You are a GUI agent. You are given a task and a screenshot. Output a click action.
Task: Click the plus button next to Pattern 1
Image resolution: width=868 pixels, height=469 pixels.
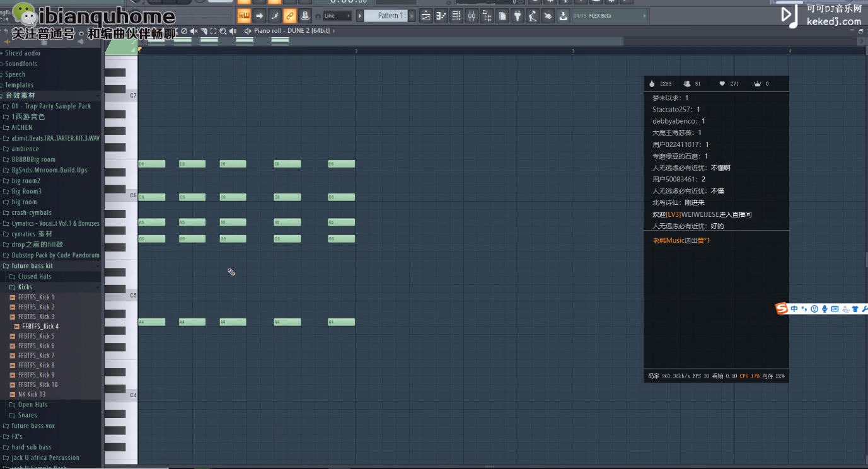(x=412, y=16)
